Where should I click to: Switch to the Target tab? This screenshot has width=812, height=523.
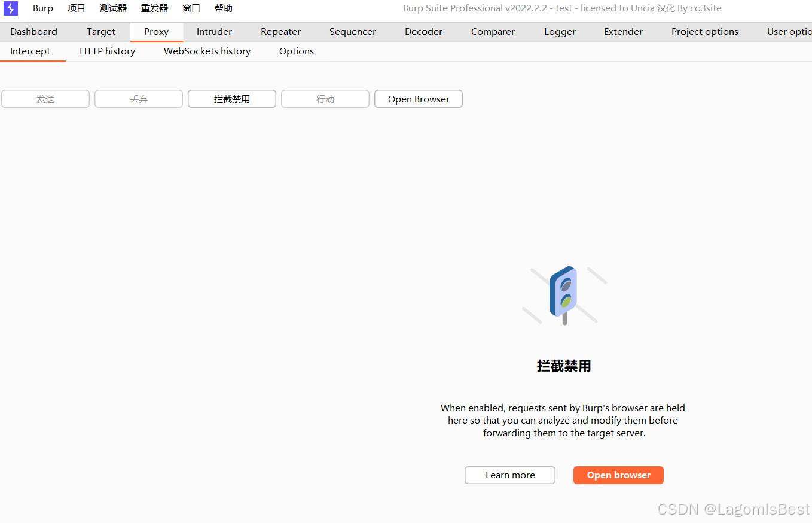(101, 32)
